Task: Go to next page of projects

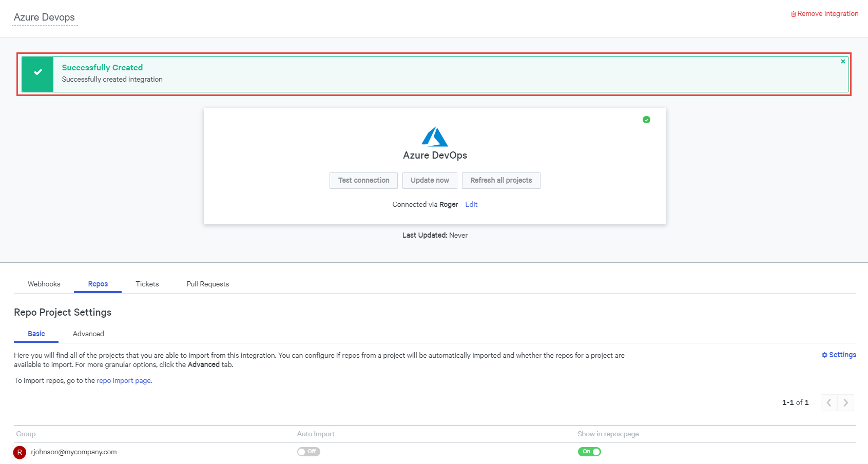Action: [x=846, y=403]
